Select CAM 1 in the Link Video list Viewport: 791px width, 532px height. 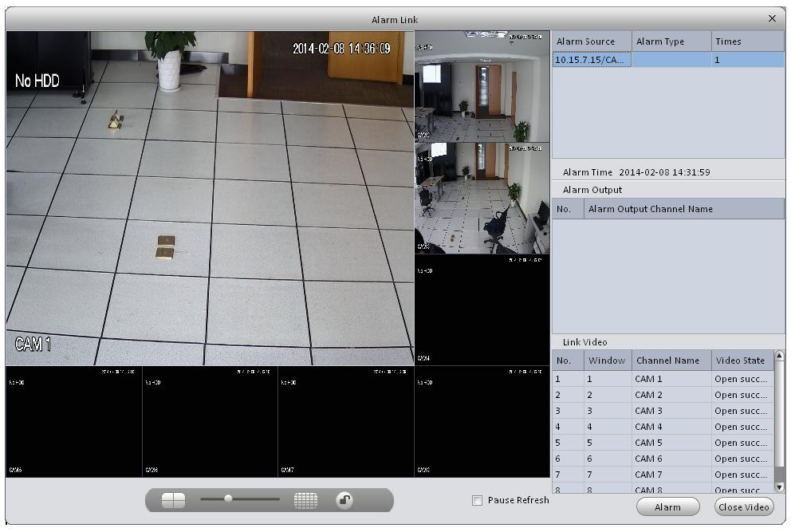click(x=663, y=379)
